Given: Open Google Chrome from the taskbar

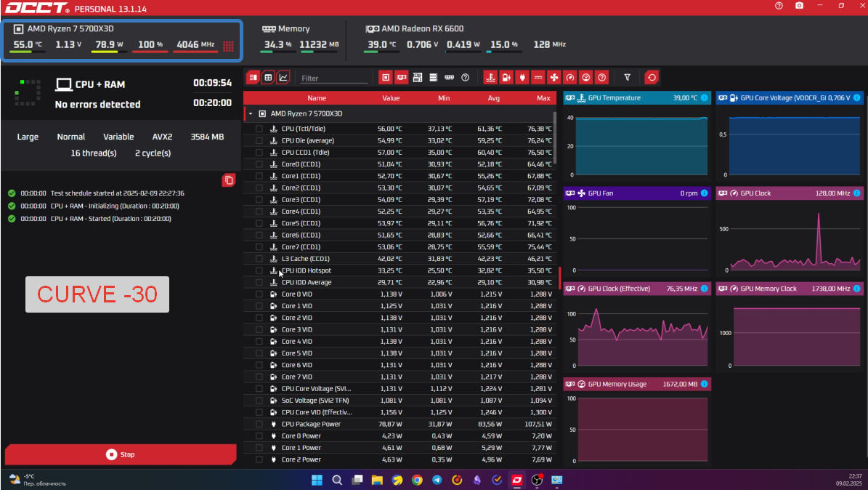Looking at the screenshot, I should (417, 480).
